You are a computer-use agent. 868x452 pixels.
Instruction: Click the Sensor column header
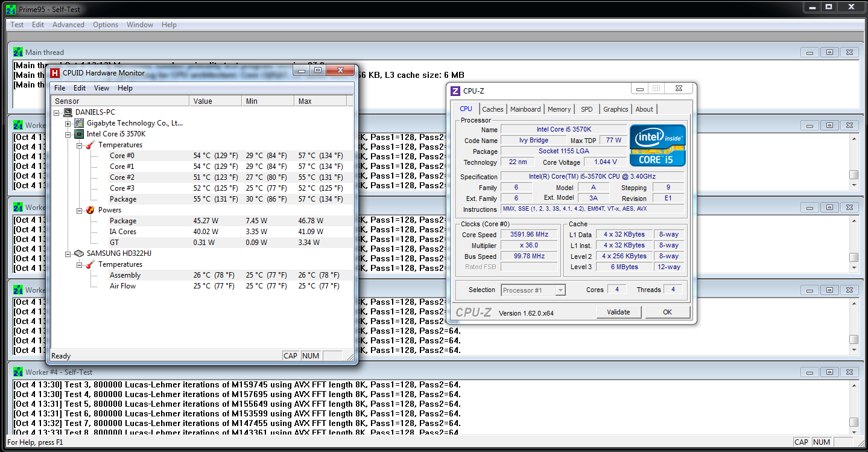coord(120,101)
